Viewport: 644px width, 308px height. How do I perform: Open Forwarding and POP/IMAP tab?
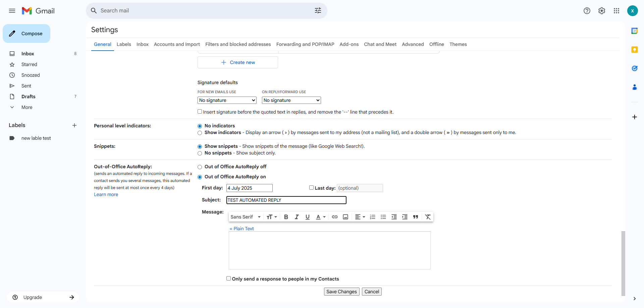(305, 44)
